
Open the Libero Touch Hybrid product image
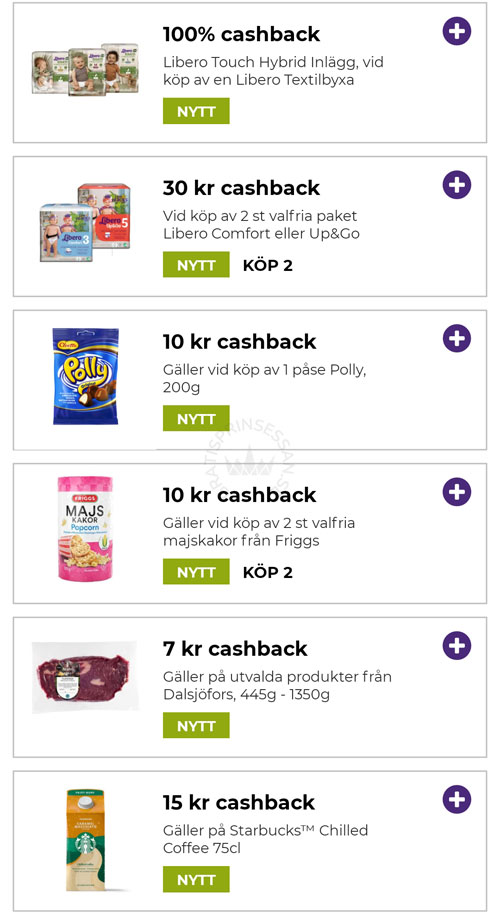click(x=85, y=68)
